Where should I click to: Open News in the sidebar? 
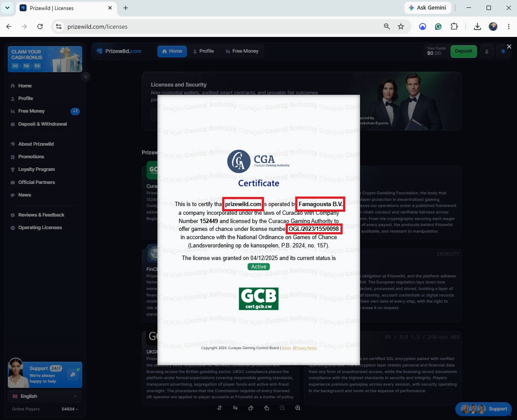[24, 195]
